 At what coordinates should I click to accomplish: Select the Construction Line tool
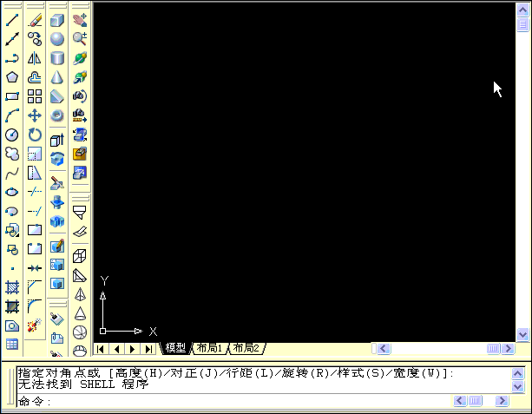click(x=12, y=39)
